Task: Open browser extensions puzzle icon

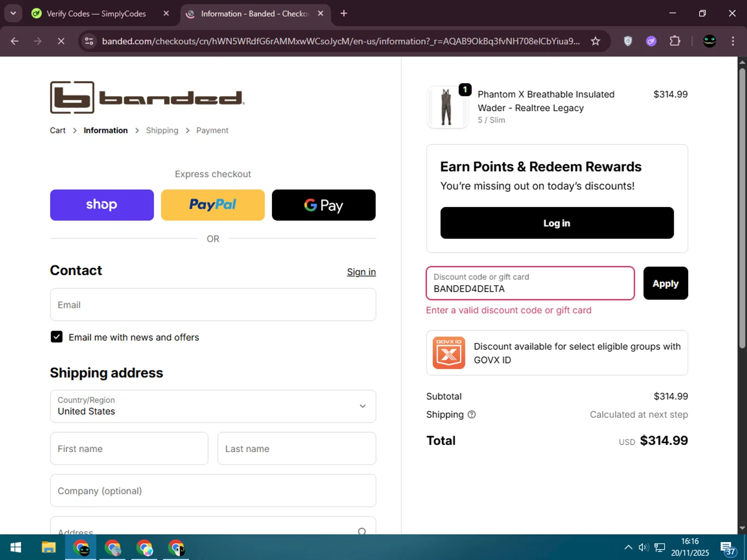Action: tap(675, 41)
